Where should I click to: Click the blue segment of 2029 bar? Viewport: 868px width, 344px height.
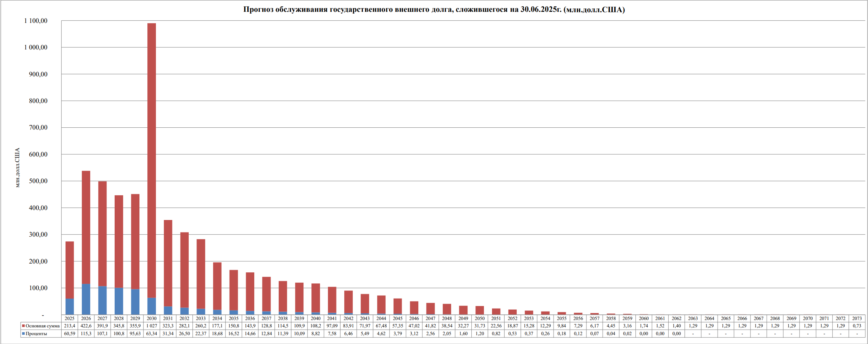[x=135, y=302]
